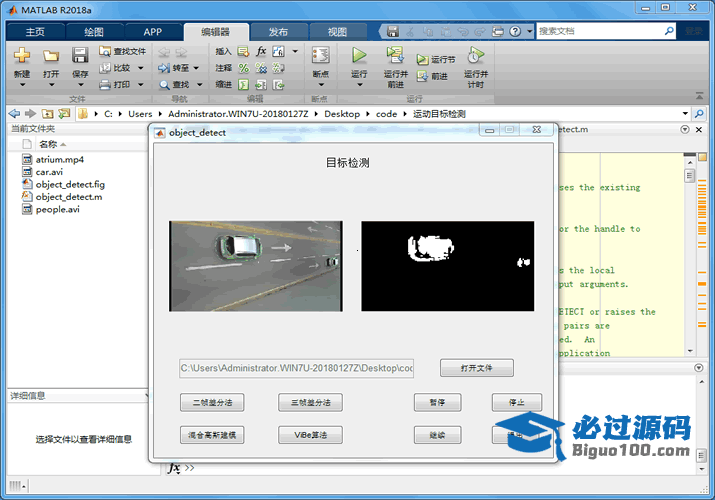Viewport: 715px width, 500px height.
Task: Click the code segment in path bar
Action: coord(386,114)
